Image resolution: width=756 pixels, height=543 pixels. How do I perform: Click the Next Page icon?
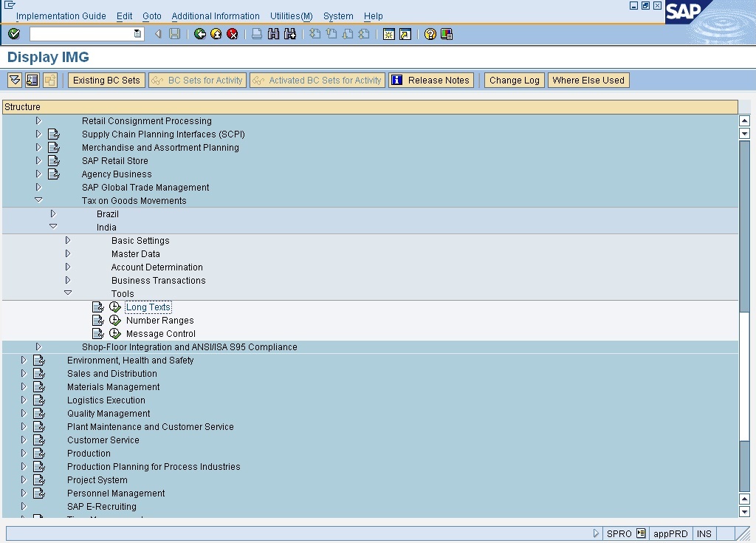click(348, 34)
